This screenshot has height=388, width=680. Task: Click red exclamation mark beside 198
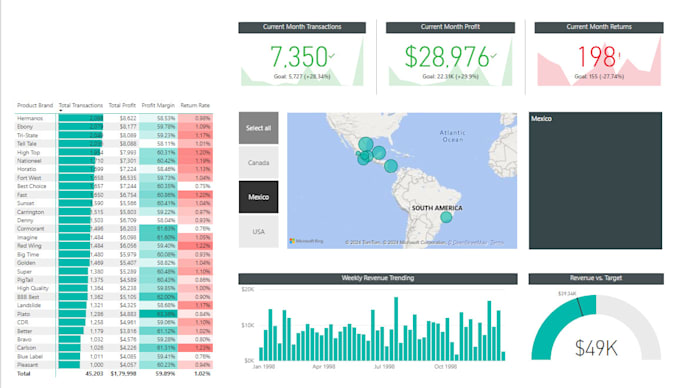[x=619, y=55]
